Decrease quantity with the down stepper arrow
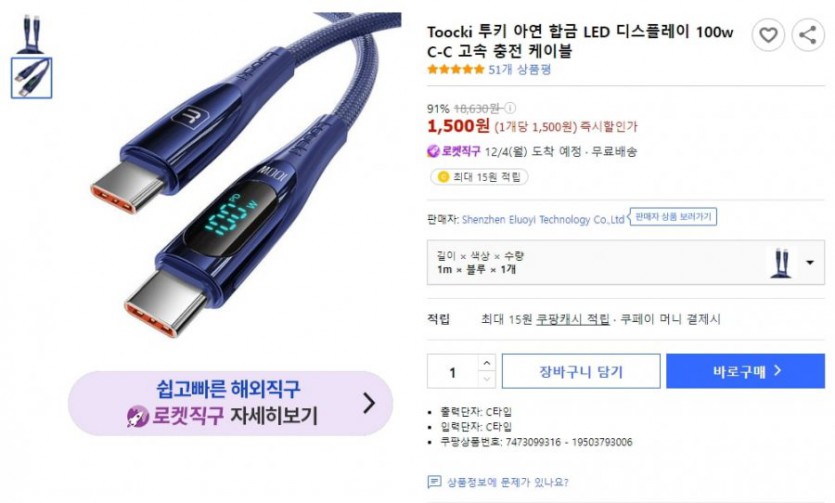The height and width of the screenshot is (503, 835). [487, 379]
